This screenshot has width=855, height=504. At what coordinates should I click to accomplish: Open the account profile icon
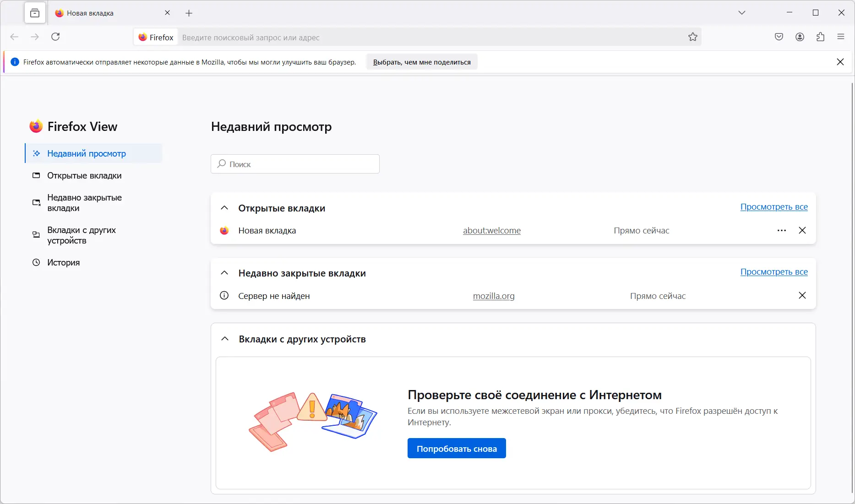coord(800,37)
